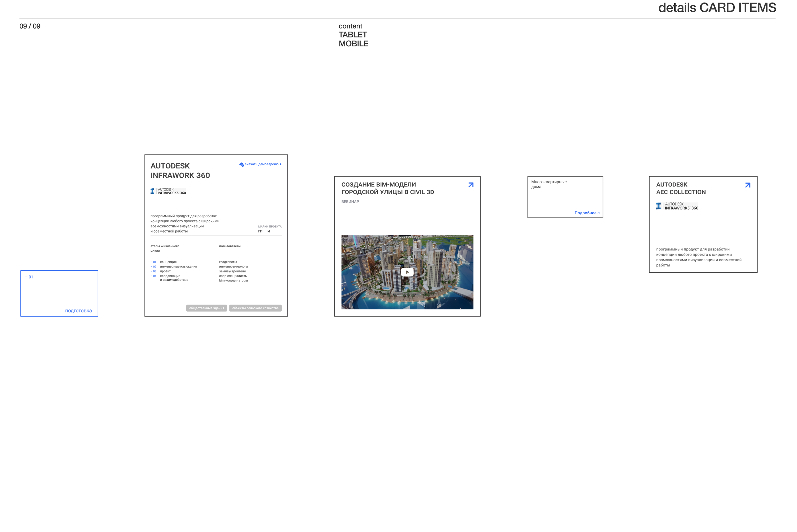Image resolution: width=797 pixels, height=532 pixels.
Task: Select the 'ГП' project mark
Action: [x=260, y=231]
